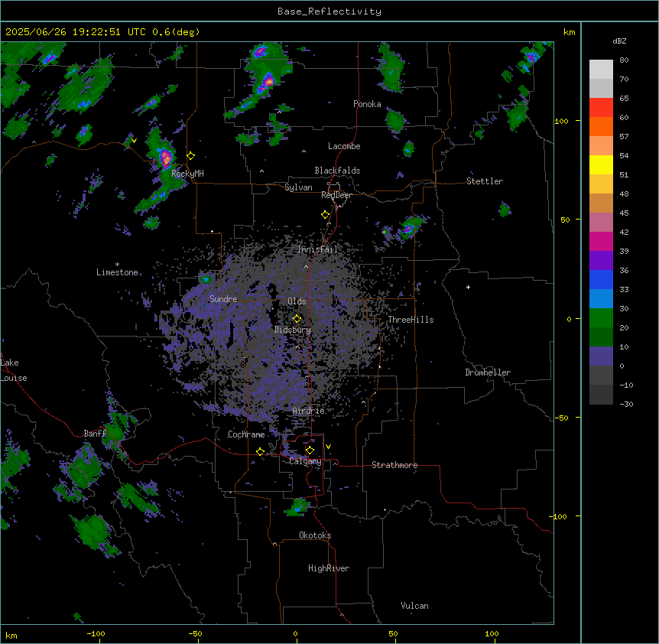Select the Lake Louise label
The height and width of the screenshot is (644, 659).
tap(14, 370)
